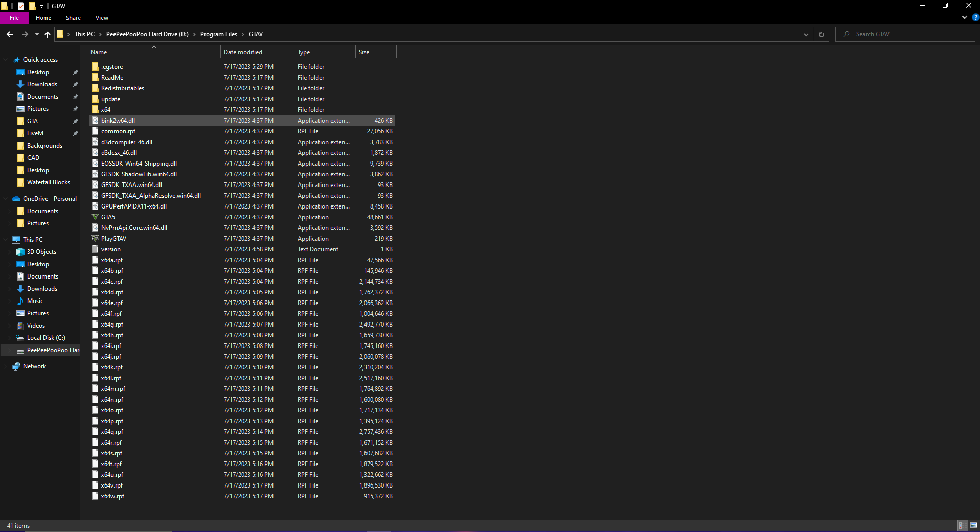The image size is (980, 532).
Task: Click the Back navigation arrow
Action: 10,34
